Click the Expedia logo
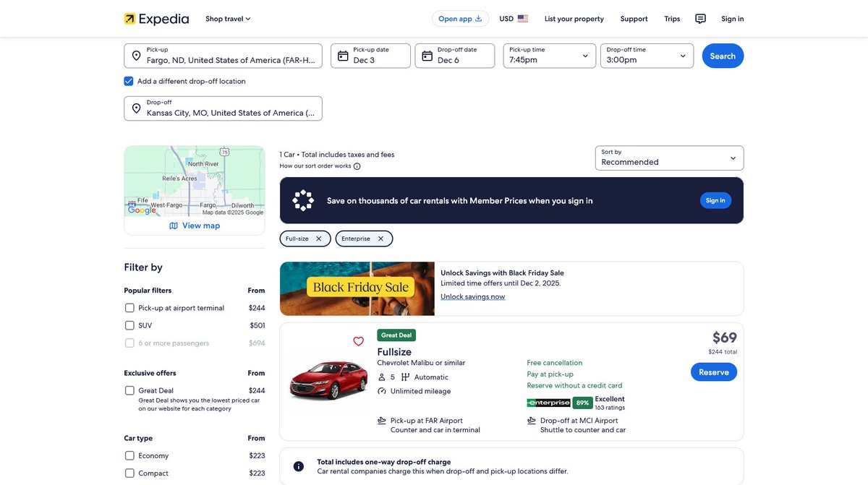868x485 pixels. [x=156, y=18]
